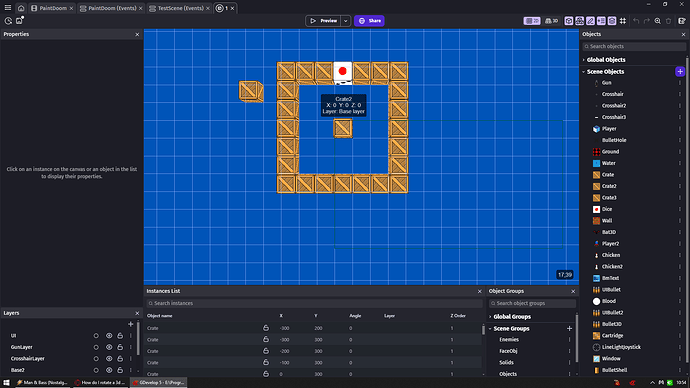Click the delete trash icon in toolbar
The image size is (690, 388).
(x=668, y=21)
